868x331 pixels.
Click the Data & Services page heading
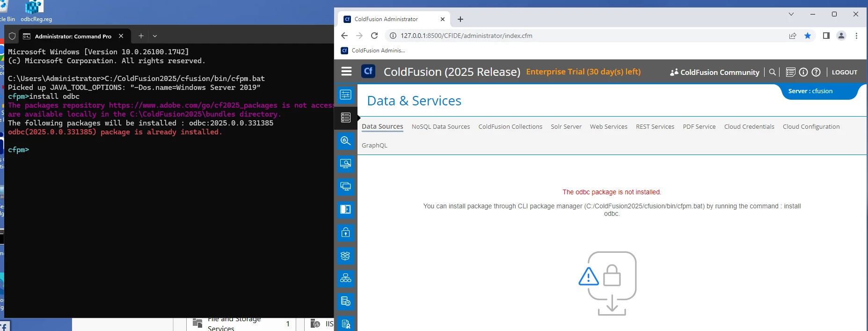[x=414, y=101]
